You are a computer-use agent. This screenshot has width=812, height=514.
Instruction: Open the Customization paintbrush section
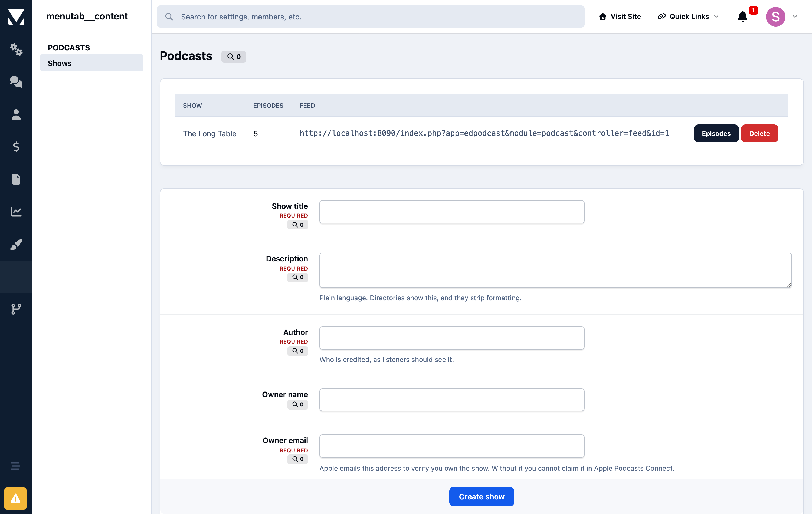coord(16,244)
